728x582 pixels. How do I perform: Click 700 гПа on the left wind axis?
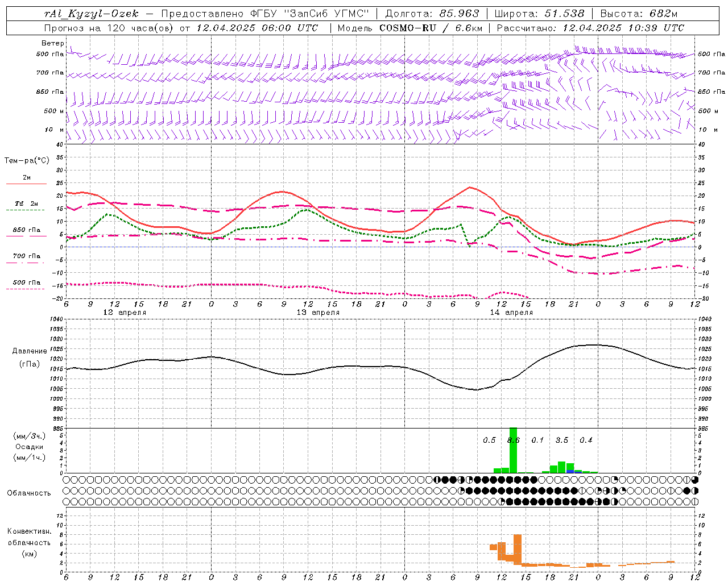tap(50, 73)
